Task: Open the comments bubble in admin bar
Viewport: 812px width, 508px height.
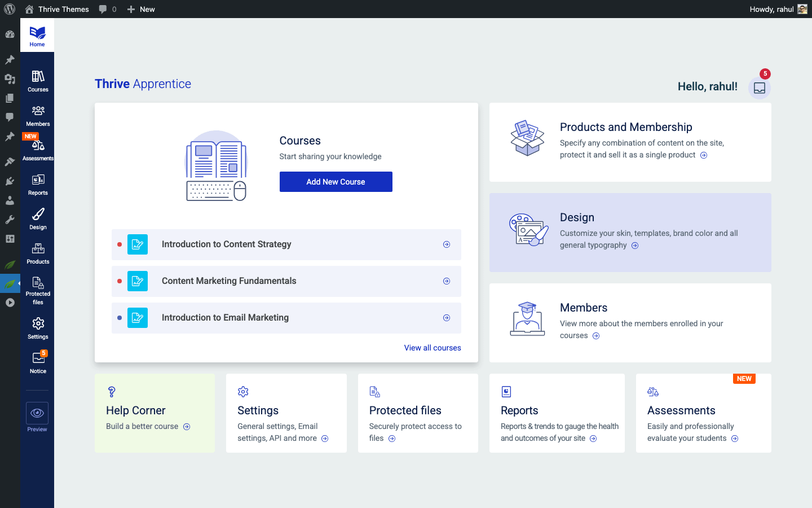Action: pyautogui.click(x=108, y=9)
